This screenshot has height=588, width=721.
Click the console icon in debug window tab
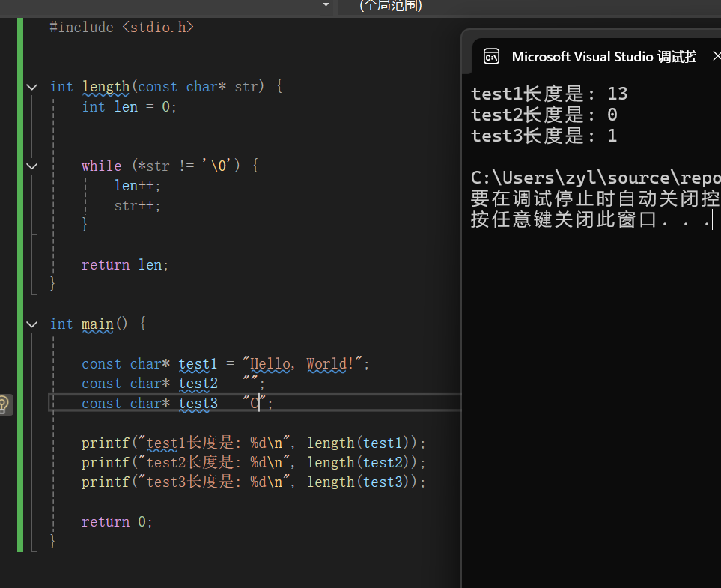[491, 57]
